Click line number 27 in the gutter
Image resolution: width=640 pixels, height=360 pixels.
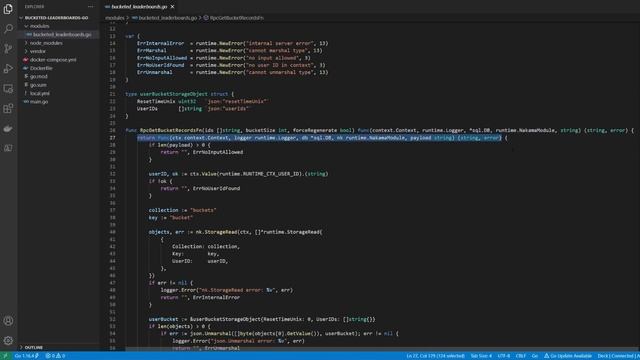click(113, 138)
